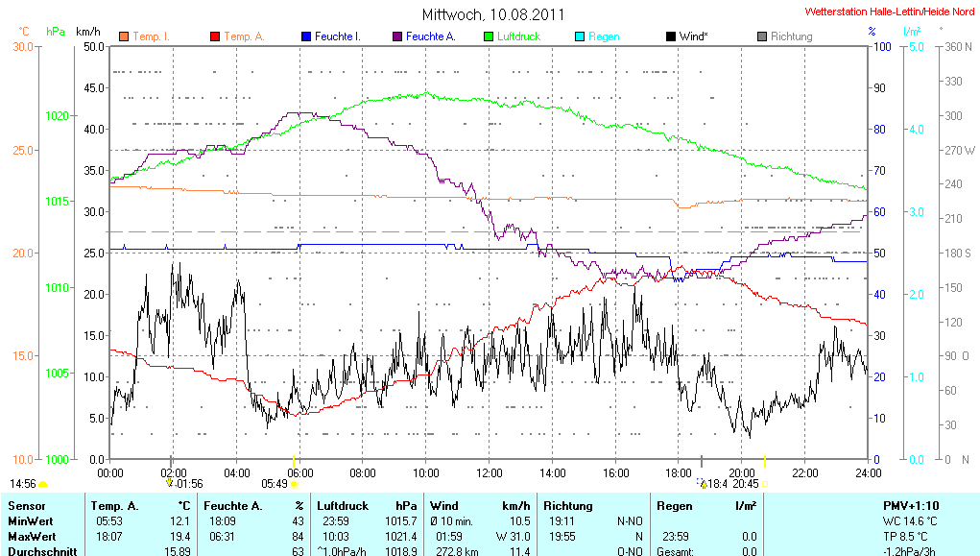The width and height of the screenshot is (980, 556).
Task: Click the MaxWert row label
Action: (33, 536)
